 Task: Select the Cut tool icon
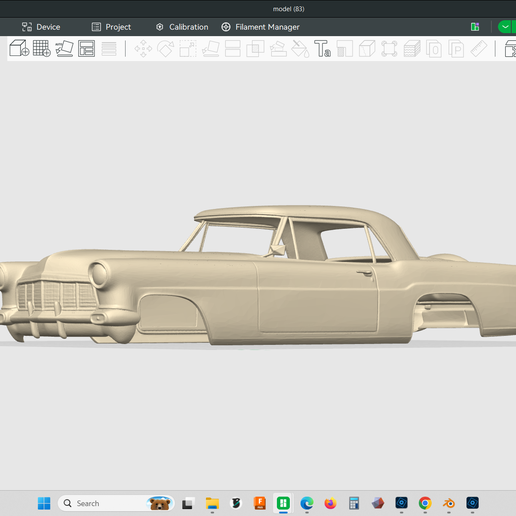coord(233,49)
